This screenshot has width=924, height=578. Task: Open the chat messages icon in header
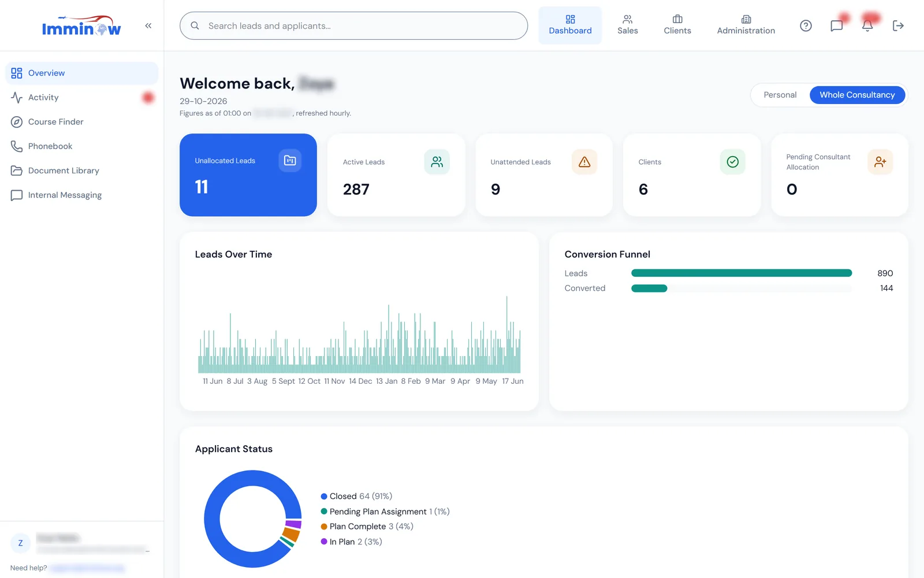[x=836, y=25]
